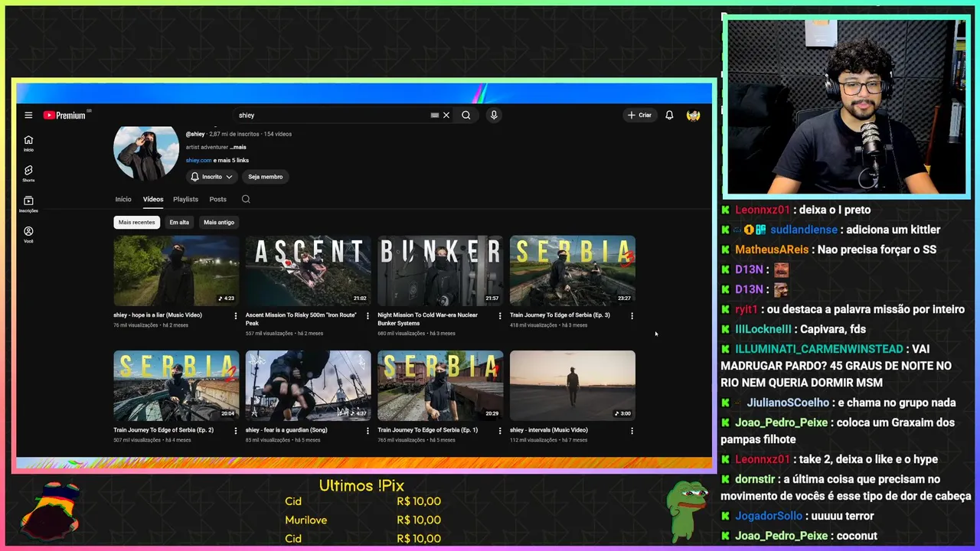Open Shorts from the sidebar
This screenshot has height=551, width=980.
pyautogui.click(x=28, y=174)
